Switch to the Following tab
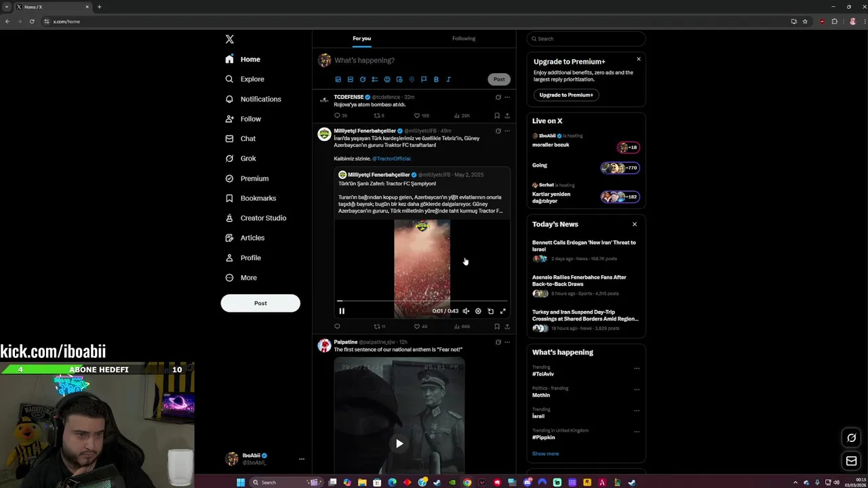Viewport: 868px width, 488px height. [464, 39]
